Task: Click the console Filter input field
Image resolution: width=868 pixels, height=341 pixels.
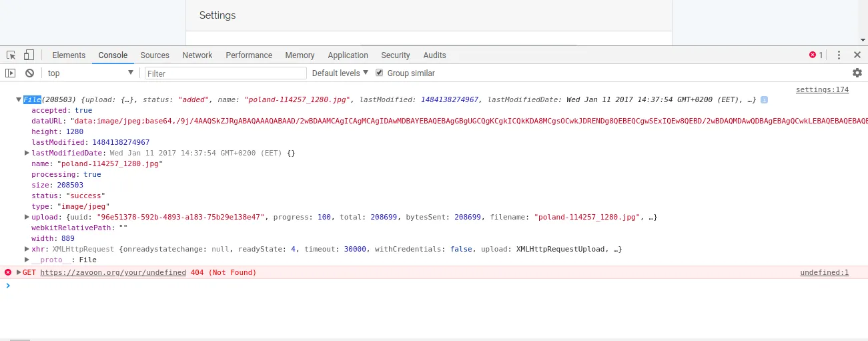Action: point(226,73)
